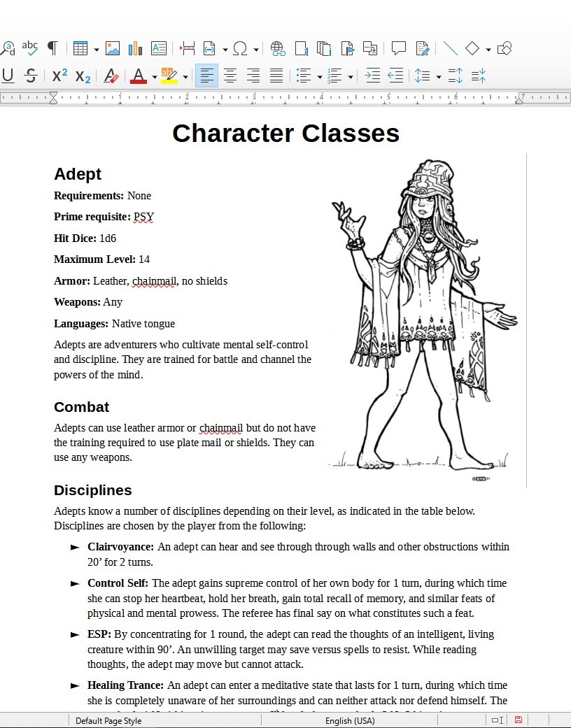This screenshot has width=571, height=728.
Task: Open the highlighting color dropdown arrow
Action: pyautogui.click(x=185, y=77)
